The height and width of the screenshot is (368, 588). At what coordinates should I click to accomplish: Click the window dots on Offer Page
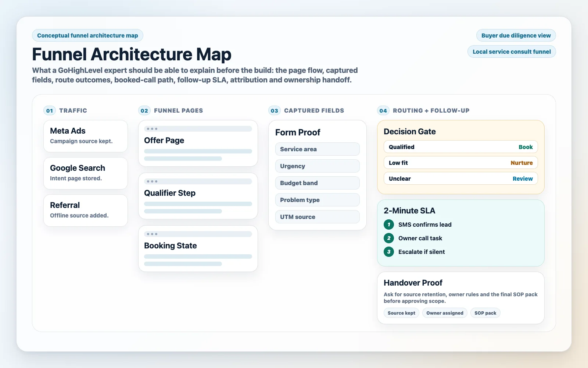pyautogui.click(x=152, y=129)
